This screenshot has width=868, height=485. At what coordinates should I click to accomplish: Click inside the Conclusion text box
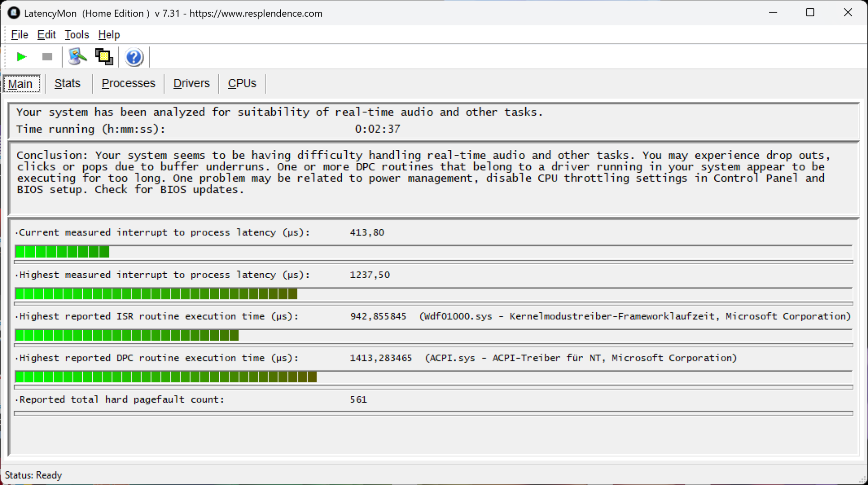433,177
